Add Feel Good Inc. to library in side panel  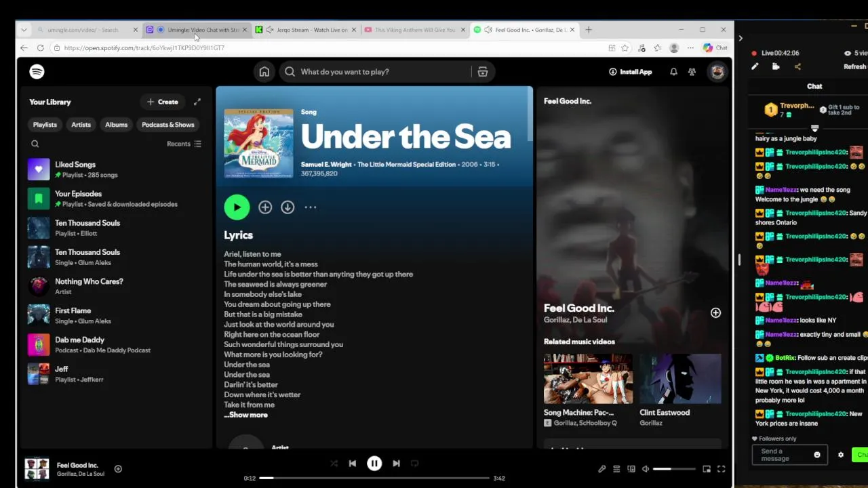(x=715, y=312)
